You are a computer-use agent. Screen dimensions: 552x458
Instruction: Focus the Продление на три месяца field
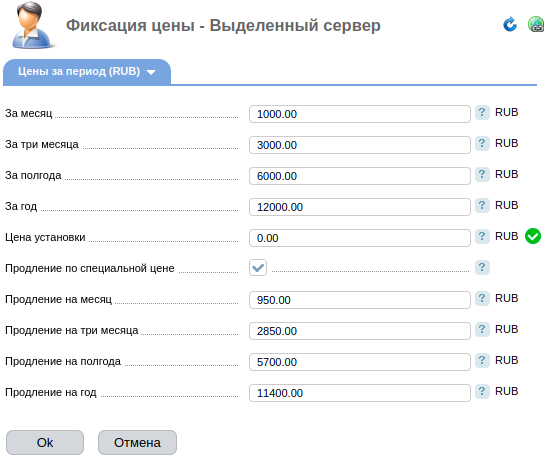pos(360,331)
